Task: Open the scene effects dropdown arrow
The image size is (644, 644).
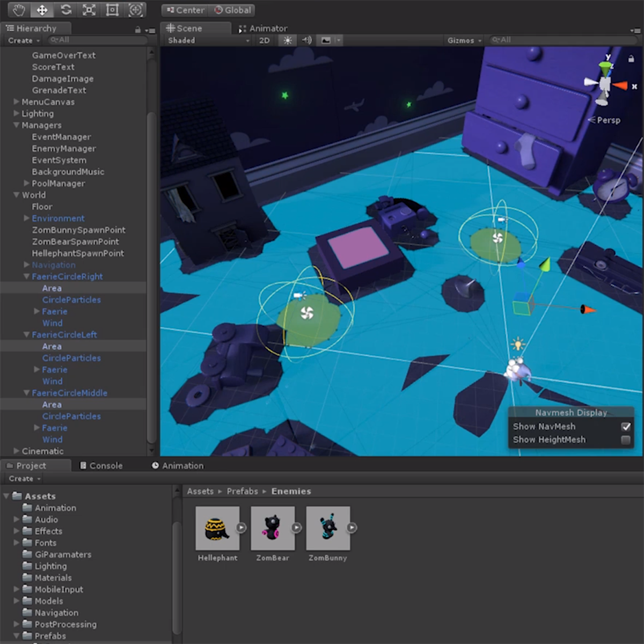Action: (x=338, y=40)
